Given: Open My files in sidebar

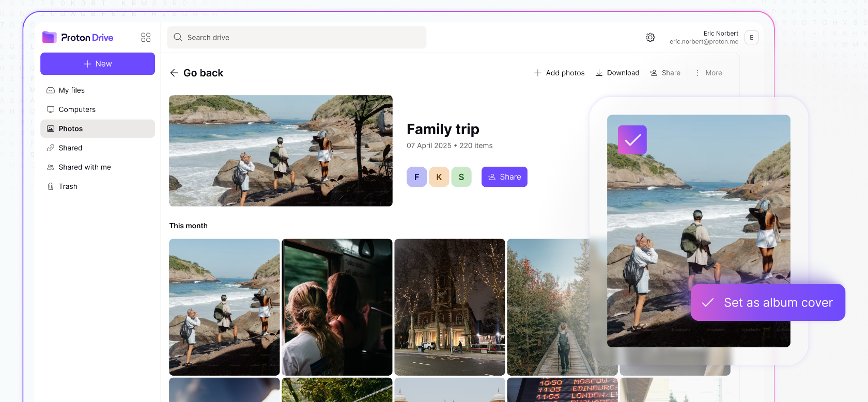Looking at the screenshot, I should pos(71,90).
